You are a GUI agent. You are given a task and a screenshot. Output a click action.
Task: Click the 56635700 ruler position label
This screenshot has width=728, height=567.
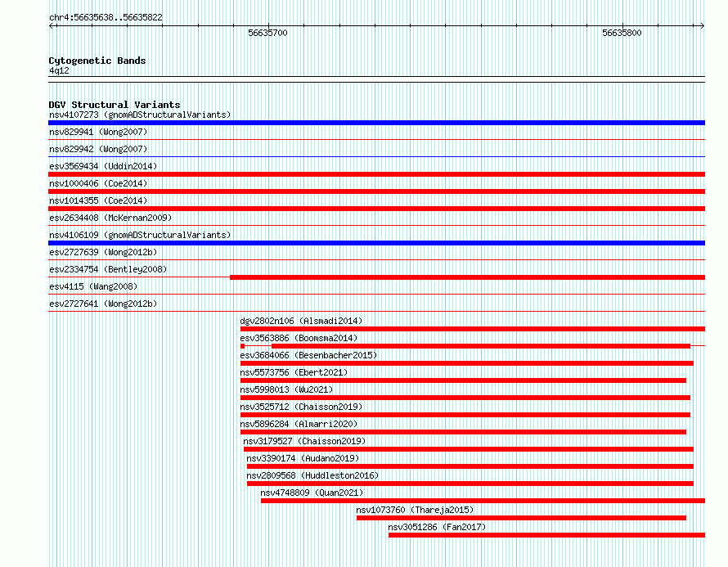click(x=268, y=33)
